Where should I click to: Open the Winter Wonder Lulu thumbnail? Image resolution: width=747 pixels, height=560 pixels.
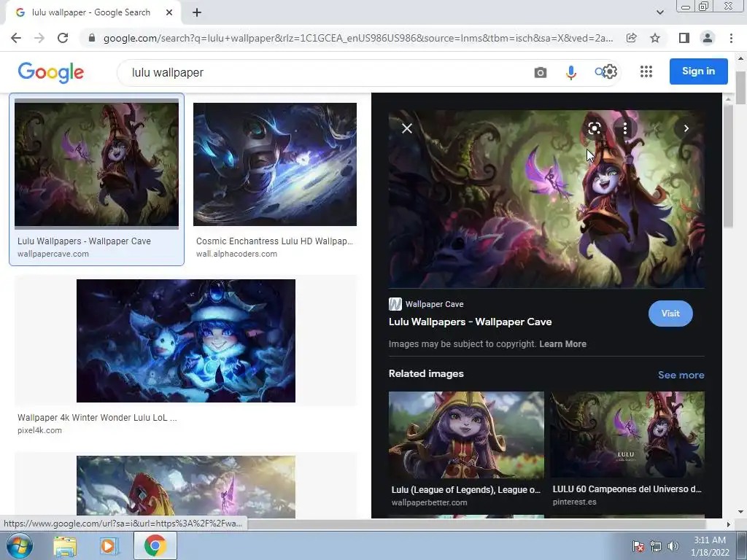click(186, 341)
